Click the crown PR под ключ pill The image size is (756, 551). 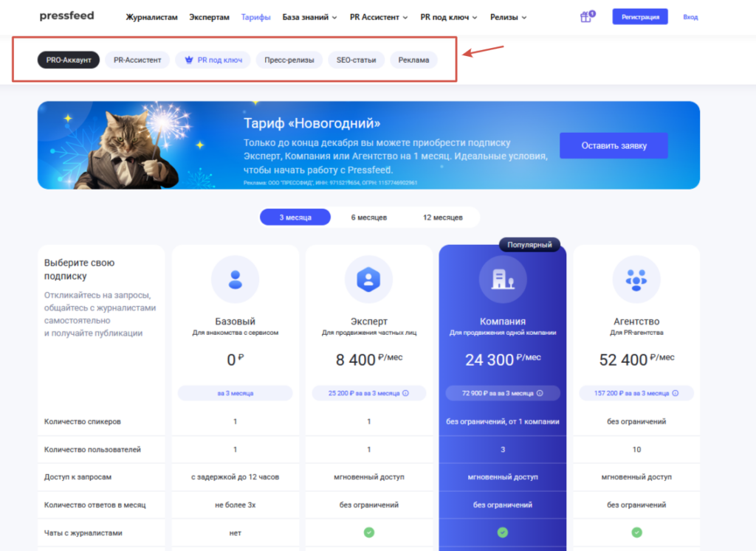(x=213, y=60)
